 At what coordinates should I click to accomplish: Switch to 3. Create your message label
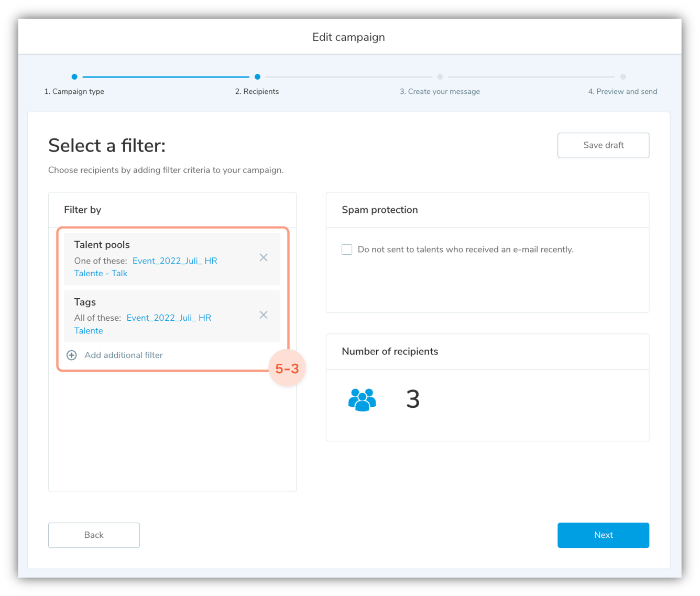tap(440, 92)
